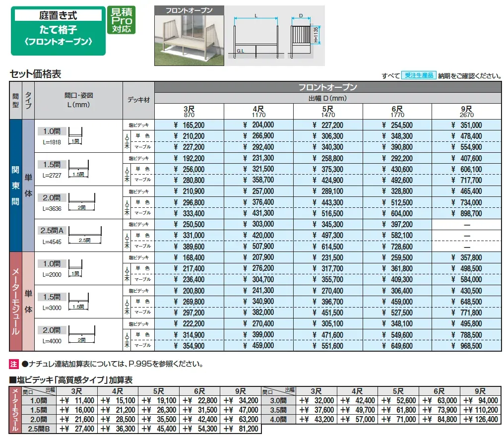Viewport: 504px width, 437px height.
Task: Click the L=4000 width label
Action: (x=52, y=341)
